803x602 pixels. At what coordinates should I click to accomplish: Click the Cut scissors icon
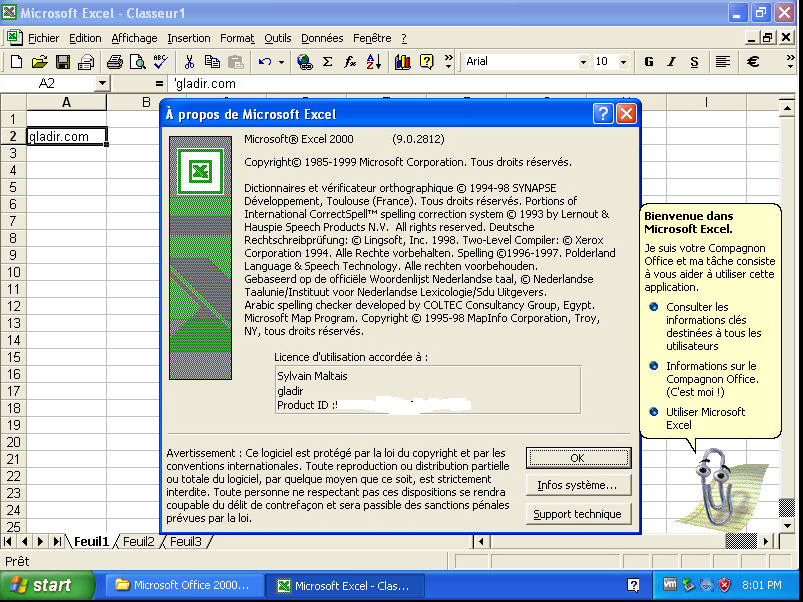click(x=190, y=62)
